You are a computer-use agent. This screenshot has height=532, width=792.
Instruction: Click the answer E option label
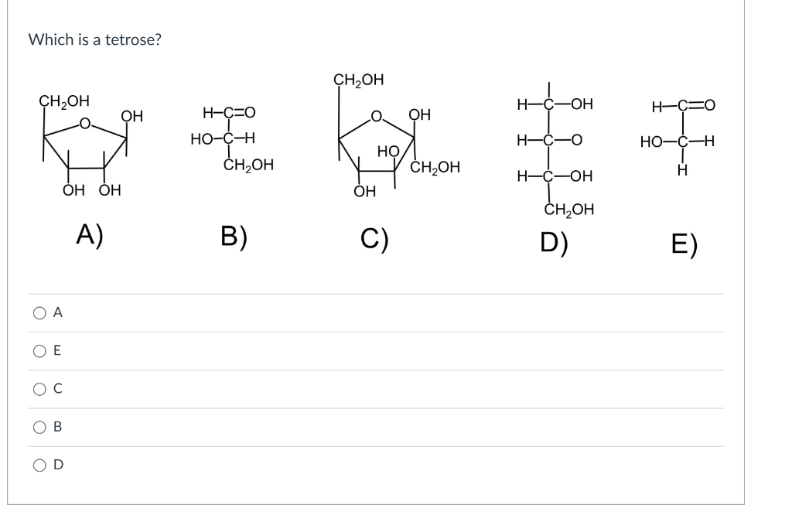(x=57, y=351)
